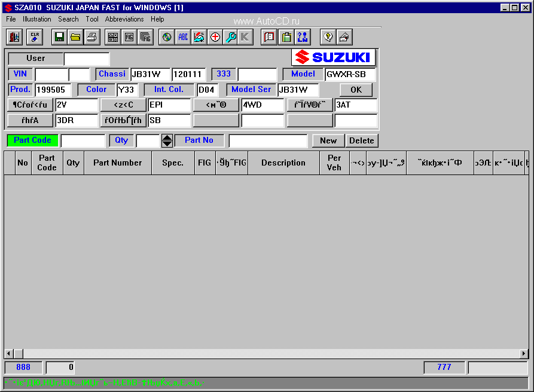Click the horizontal scrollbar right arrow
The image size is (534, 392).
tap(524, 354)
